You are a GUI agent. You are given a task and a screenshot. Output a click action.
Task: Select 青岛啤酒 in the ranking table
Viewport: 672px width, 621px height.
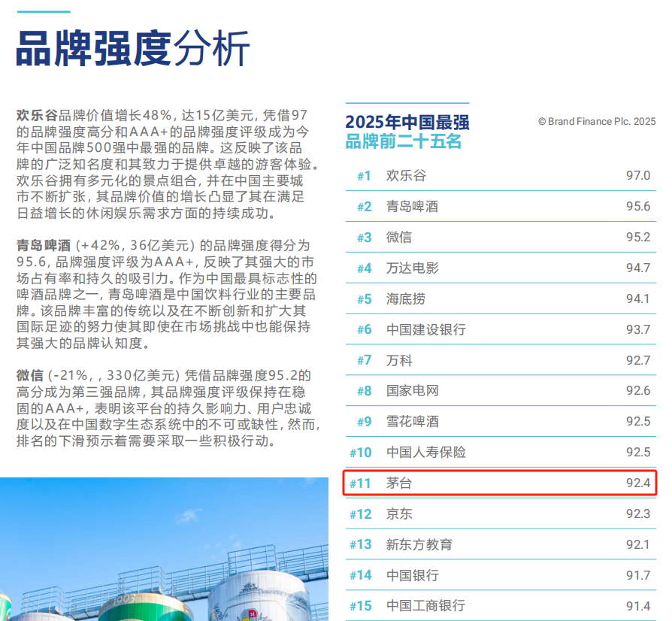(412, 206)
